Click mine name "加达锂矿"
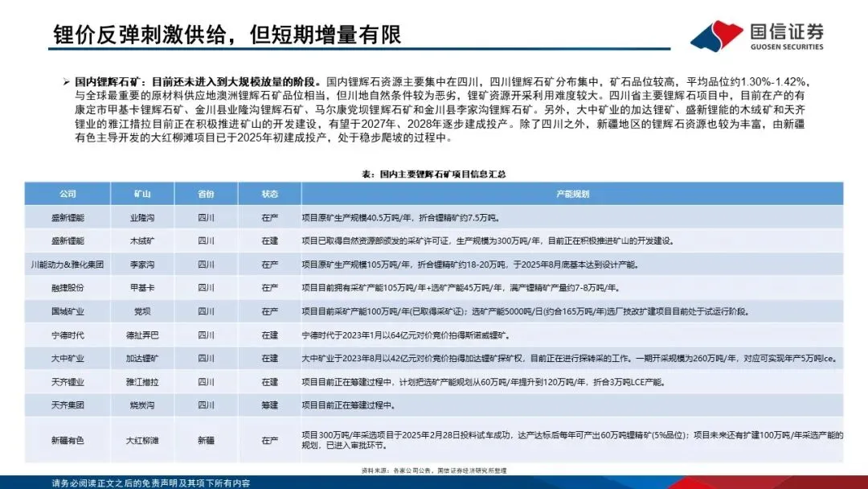 pyautogui.click(x=142, y=358)
